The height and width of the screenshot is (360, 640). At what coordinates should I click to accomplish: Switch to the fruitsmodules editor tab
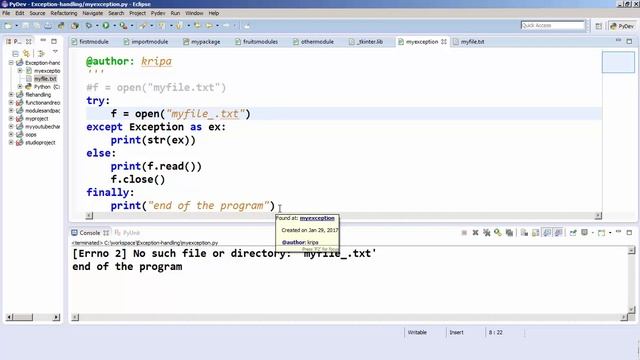pos(257,42)
